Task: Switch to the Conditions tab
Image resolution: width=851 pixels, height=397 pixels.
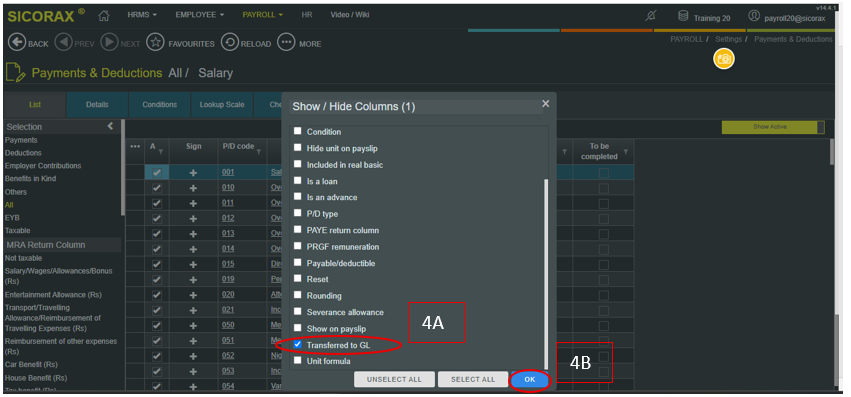Action: point(160,105)
